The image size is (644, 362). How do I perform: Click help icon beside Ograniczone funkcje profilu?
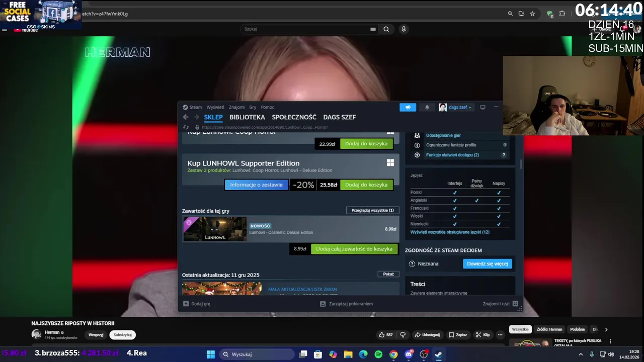point(505,145)
